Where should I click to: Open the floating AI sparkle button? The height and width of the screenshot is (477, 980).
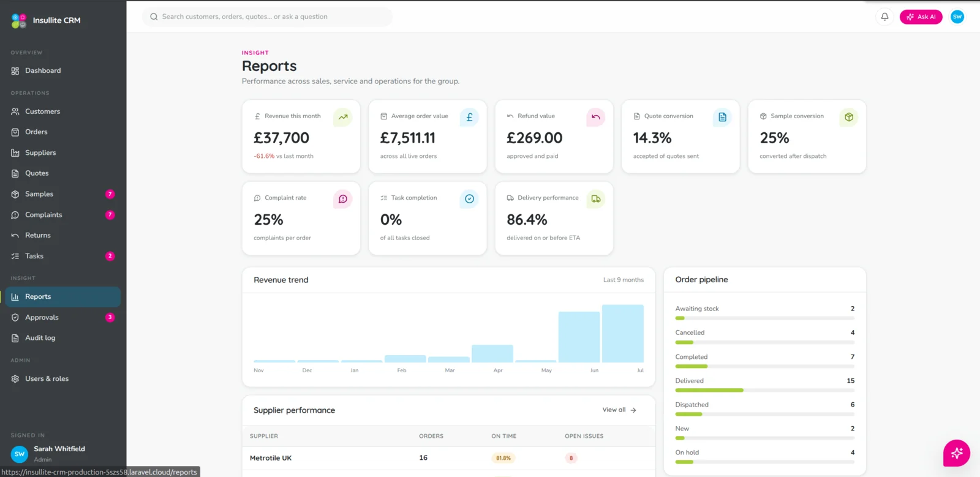[x=957, y=453]
